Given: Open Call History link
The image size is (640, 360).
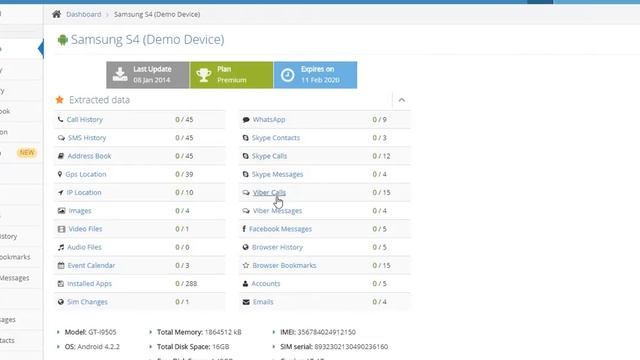Looking at the screenshot, I should (x=84, y=120).
